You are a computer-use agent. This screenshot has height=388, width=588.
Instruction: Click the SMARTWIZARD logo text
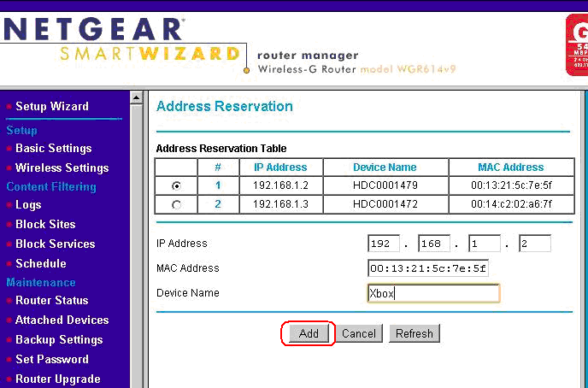(x=150, y=54)
